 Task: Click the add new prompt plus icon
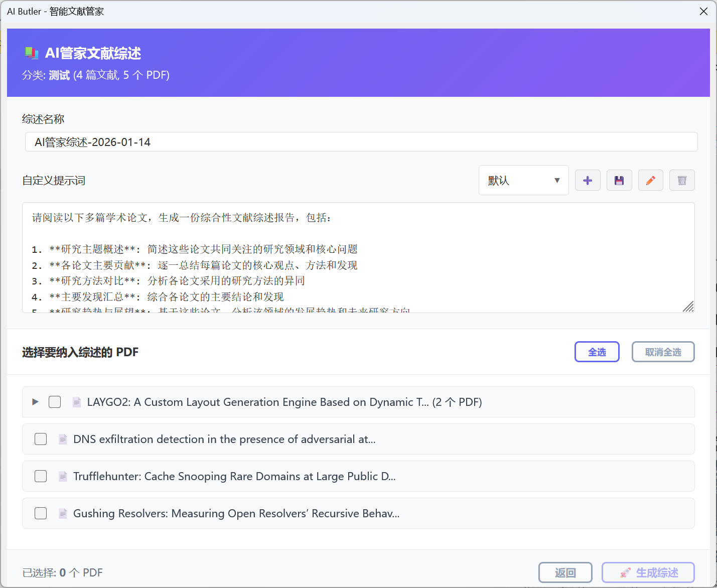point(588,180)
